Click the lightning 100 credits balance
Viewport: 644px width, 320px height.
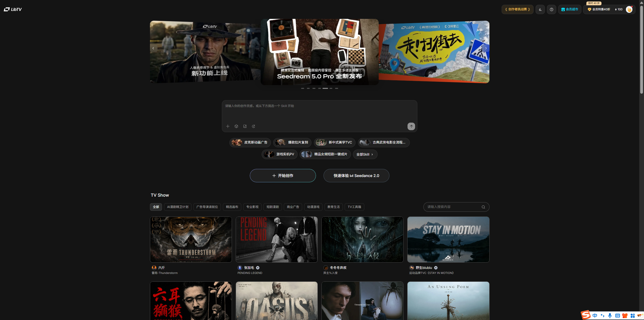pyautogui.click(x=619, y=9)
